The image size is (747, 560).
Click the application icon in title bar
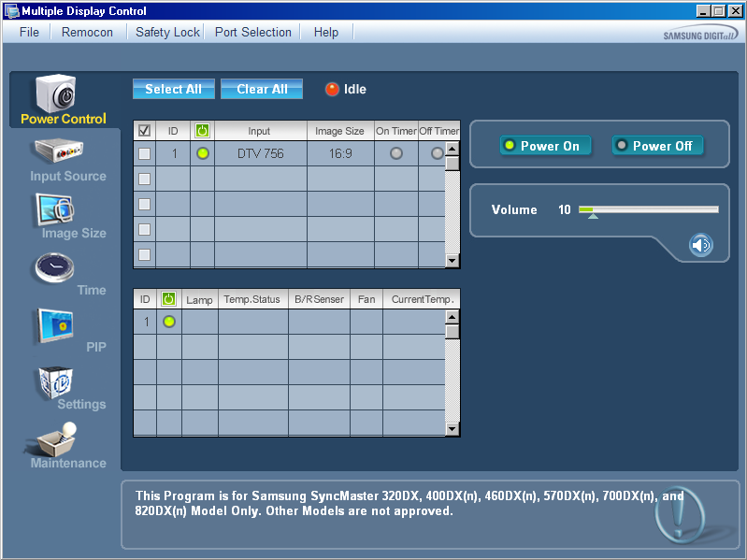[11, 11]
